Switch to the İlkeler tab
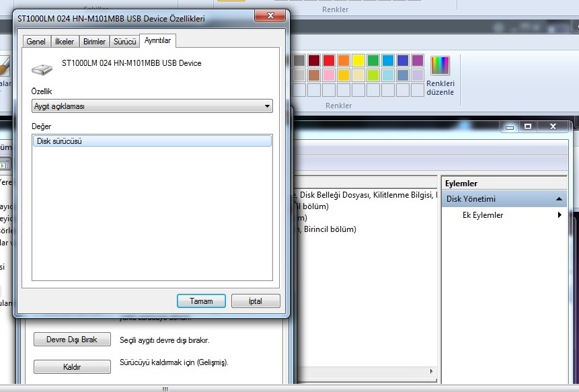The width and height of the screenshot is (579, 392). click(x=65, y=41)
